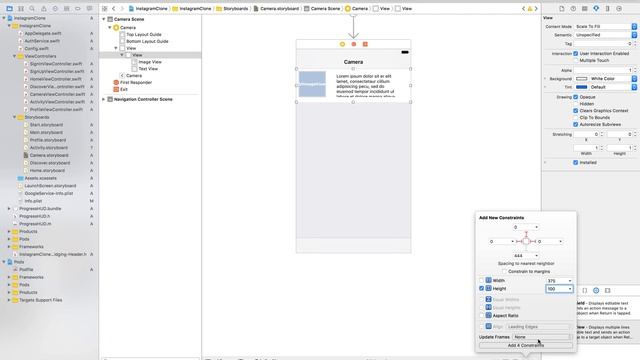Enable the Multiple Touch checkbox
Screen dimensions: 640x360
coord(576,60)
